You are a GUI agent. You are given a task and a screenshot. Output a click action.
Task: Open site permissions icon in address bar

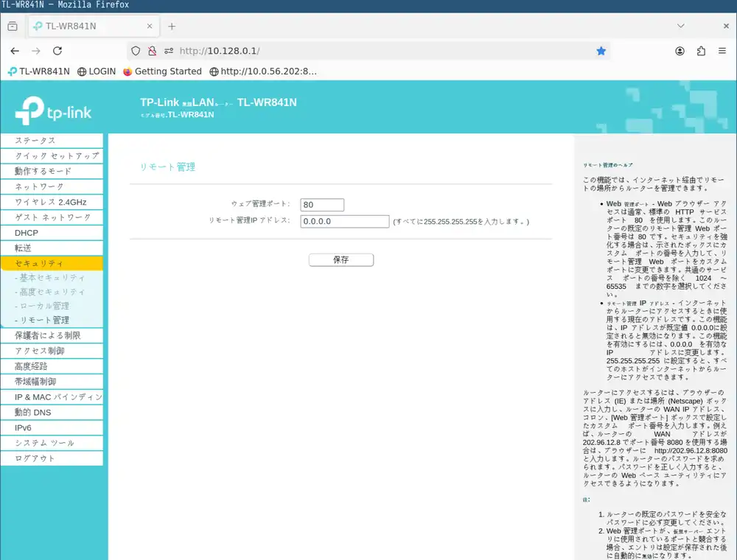(169, 51)
